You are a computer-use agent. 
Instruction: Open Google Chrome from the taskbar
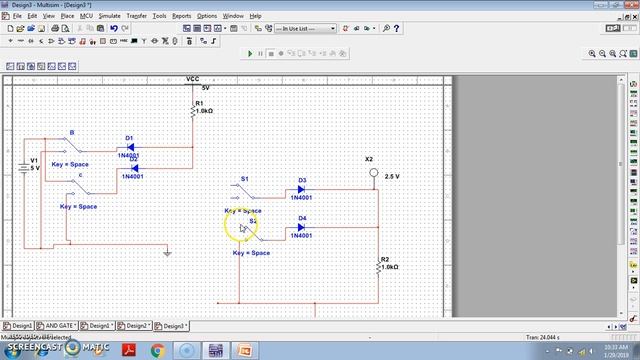(158, 350)
